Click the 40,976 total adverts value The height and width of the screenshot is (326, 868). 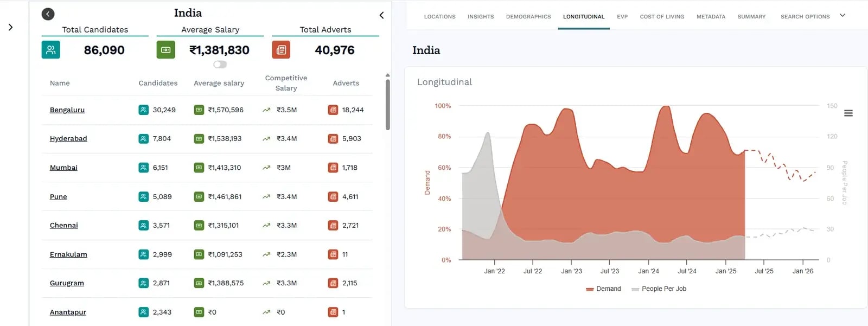pyautogui.click(x=335, y=50)
